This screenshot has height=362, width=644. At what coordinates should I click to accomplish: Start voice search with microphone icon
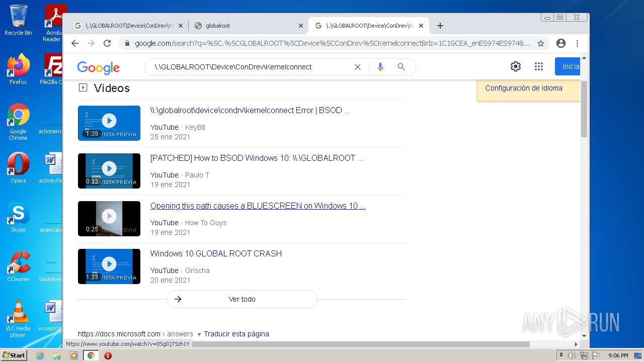click(x=380, y=67)
